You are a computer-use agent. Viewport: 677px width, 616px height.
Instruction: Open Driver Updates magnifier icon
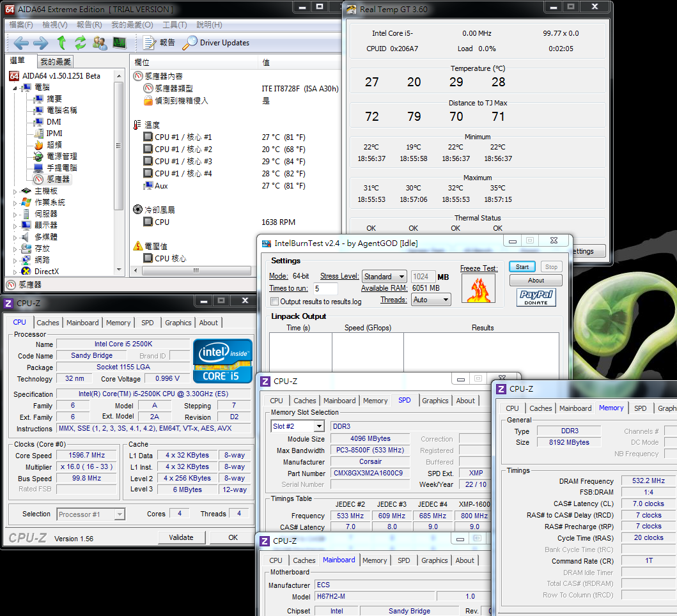coord(190,43)
